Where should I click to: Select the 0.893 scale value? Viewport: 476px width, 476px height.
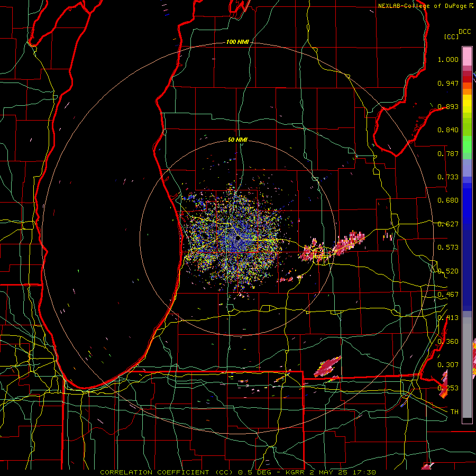point(448,106)
